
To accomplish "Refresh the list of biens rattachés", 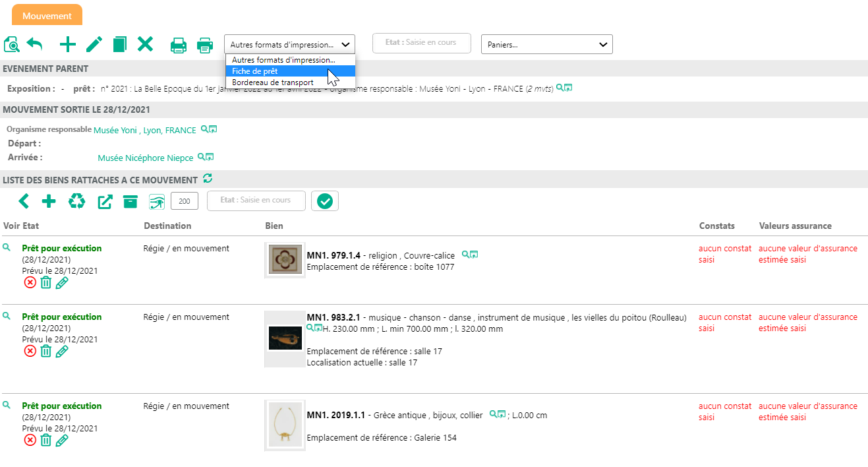I will tap(208, 179).
